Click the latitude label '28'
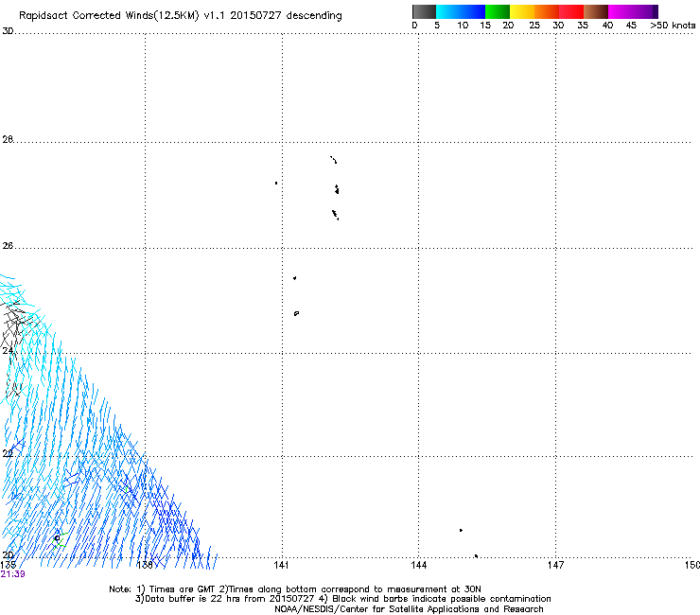This screenshot has width=700, height=615. [x=8, y=139]
